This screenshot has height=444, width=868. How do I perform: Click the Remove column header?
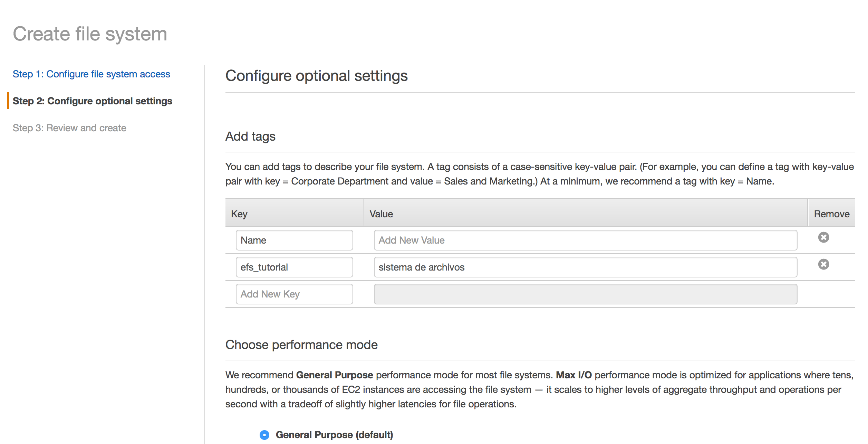[x=831, y=213]
